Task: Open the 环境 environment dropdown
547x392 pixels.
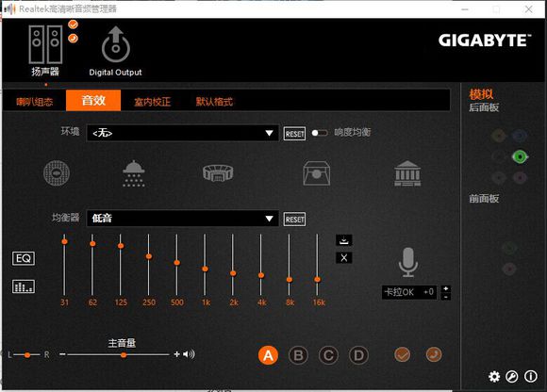Action: pos(182,133)
